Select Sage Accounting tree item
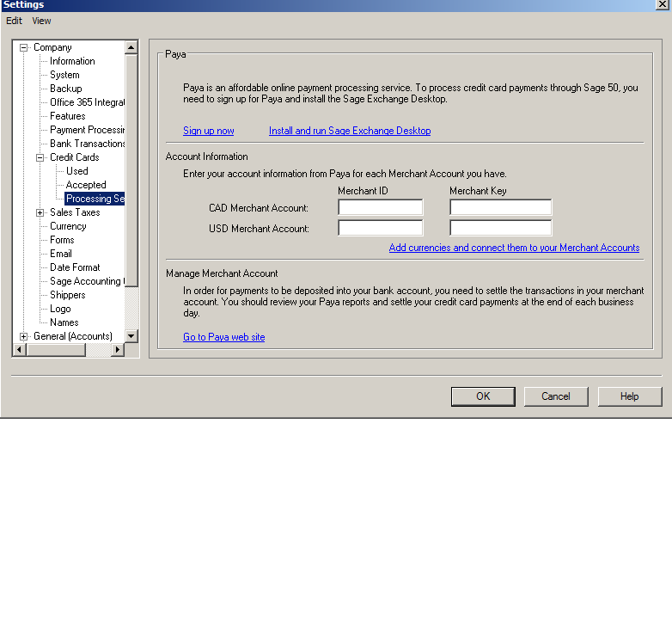 (x=87, y=281)
